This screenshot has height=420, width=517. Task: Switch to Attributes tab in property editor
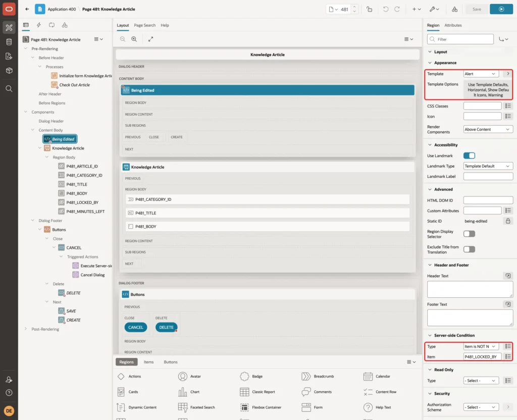[453, 25]
